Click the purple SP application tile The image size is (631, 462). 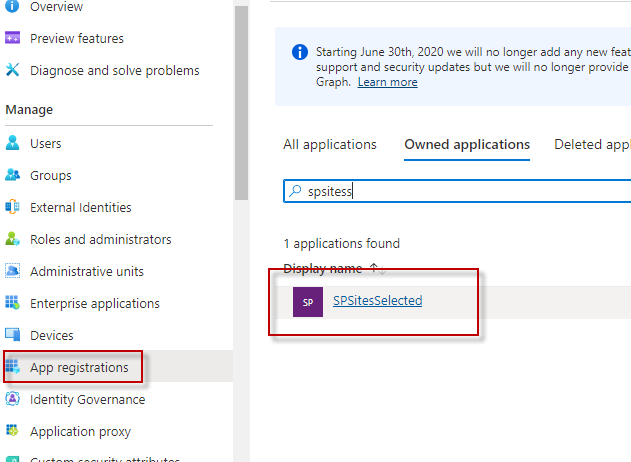pos(307,301)
